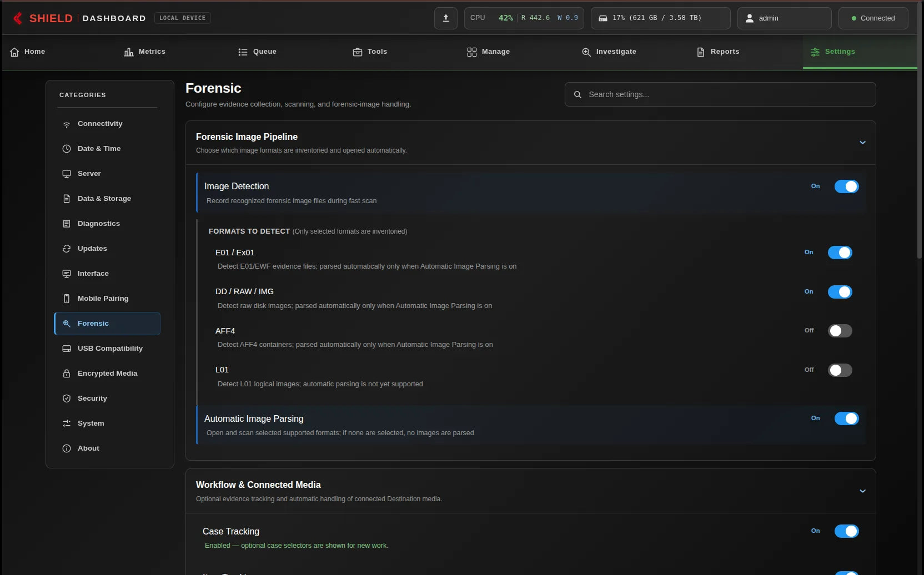
Task: Open the Connectivity settings category
Action: pyautogui.click(x=107, y=124)
